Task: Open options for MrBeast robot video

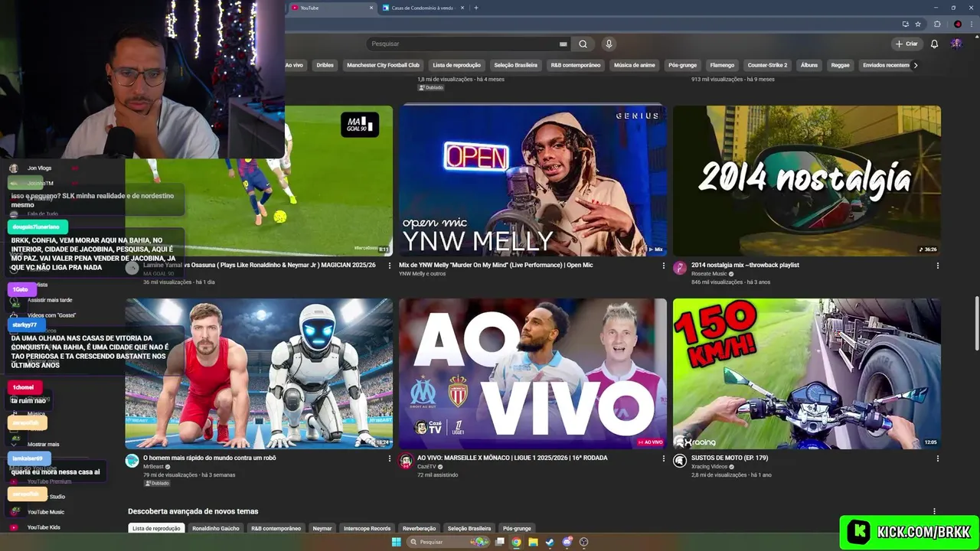Action: [389, 458]
